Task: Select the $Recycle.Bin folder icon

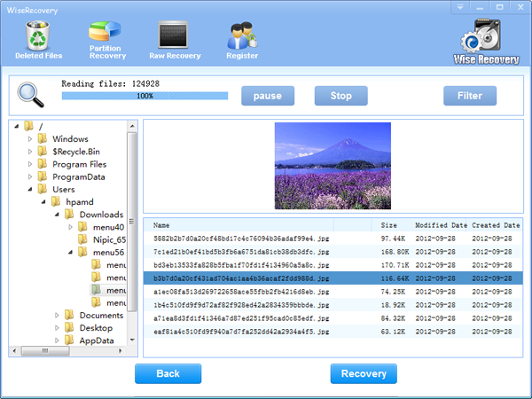Action: (x=42, y=152)
